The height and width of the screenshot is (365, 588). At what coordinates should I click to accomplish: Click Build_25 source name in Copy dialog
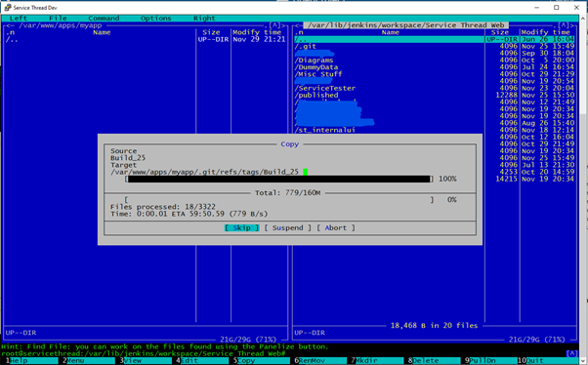(x=128, y=158)
